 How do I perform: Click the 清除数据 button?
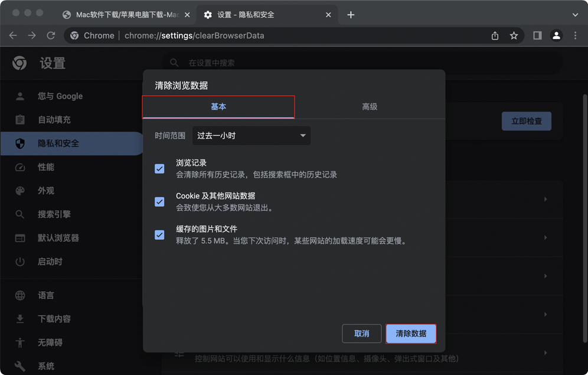pyautogui.click(x=411, y=333)
